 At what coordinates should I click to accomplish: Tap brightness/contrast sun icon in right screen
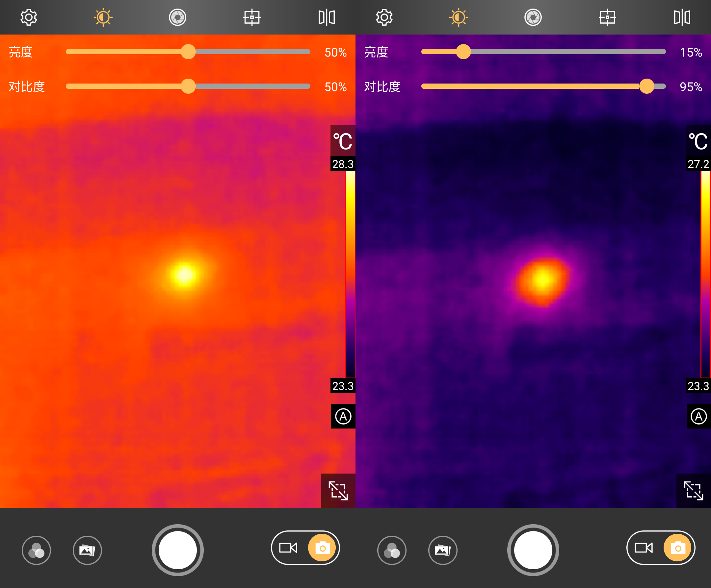click(x=459, y=17)
